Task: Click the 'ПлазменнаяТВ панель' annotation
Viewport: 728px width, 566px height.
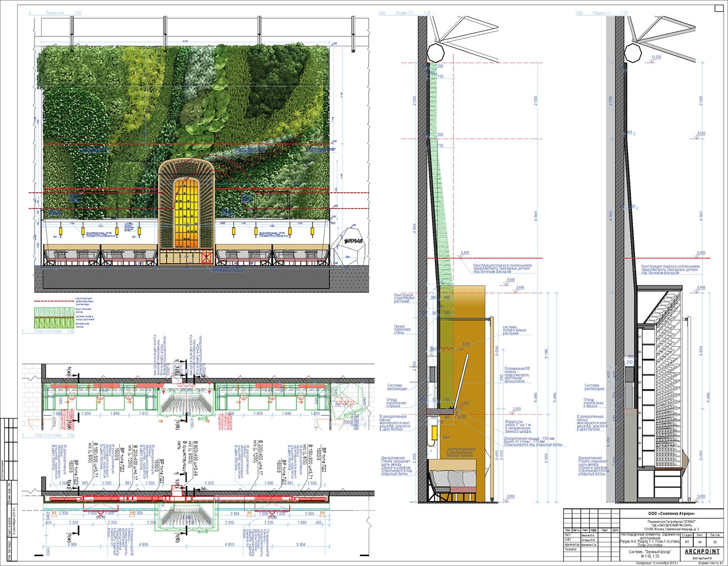Action: (518, 375)
